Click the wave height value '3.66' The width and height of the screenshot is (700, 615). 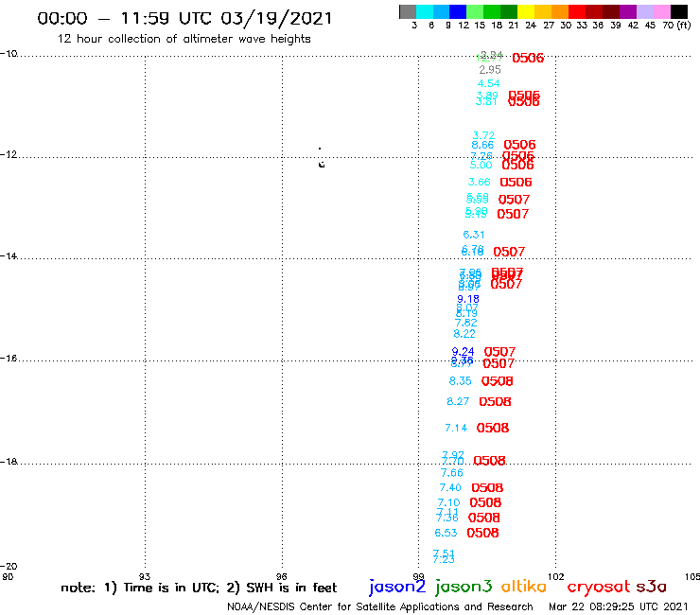tap(479, 182)
